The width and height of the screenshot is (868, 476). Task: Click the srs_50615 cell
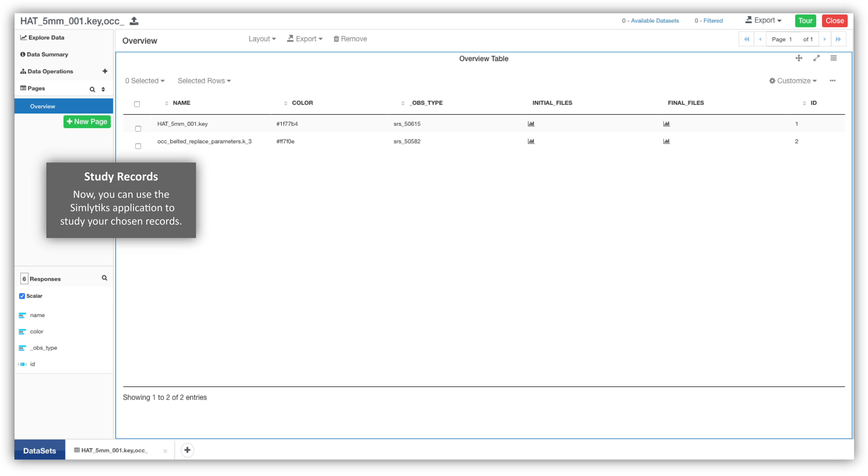click(407, 124)
